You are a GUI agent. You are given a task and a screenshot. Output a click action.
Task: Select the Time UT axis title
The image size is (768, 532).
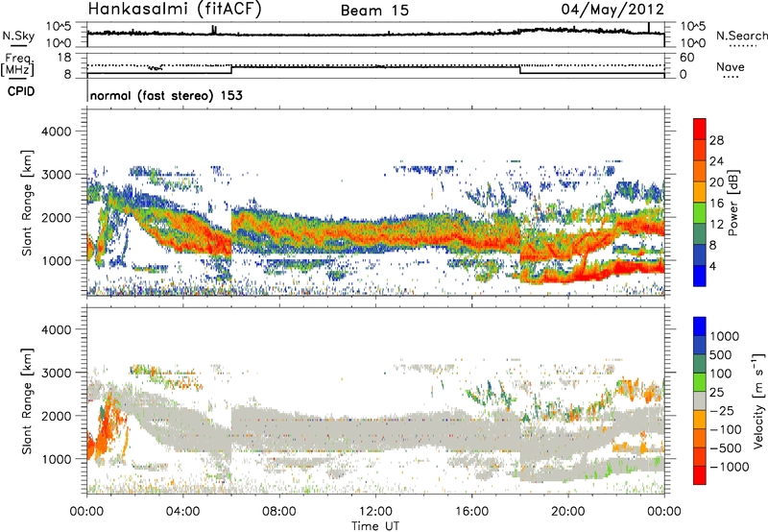coord(375,526)
